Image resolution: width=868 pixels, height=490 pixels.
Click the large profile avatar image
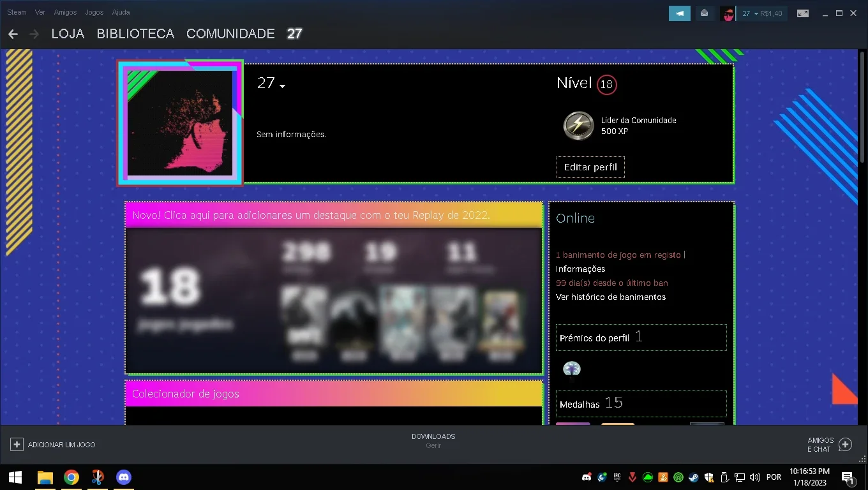180,123
